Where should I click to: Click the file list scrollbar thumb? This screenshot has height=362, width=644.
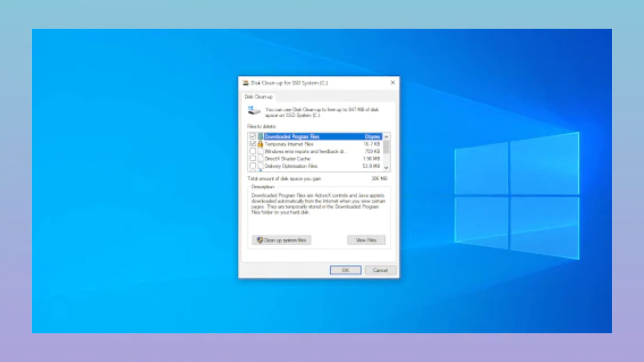pyautogui.click(x=386, y=147)
